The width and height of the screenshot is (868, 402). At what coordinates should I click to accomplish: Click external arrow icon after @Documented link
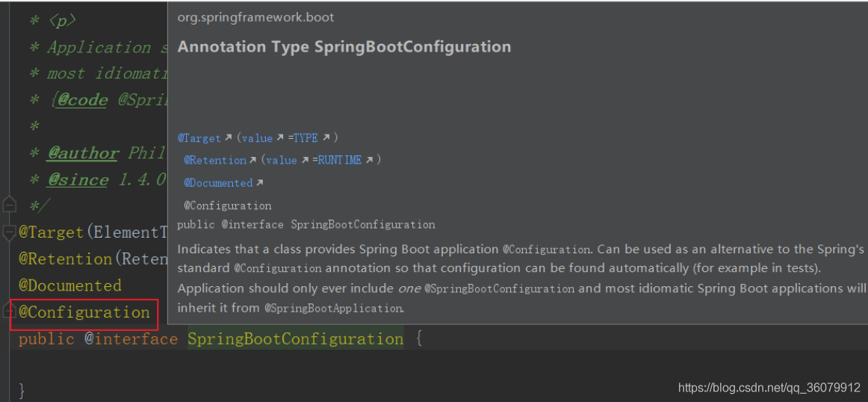260,183
